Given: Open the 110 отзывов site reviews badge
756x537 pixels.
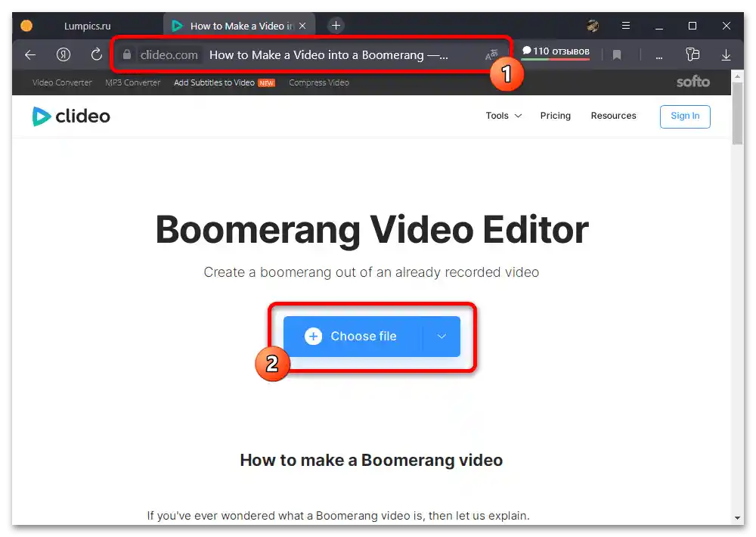Looking at the screenshot, I should [556, 52].
